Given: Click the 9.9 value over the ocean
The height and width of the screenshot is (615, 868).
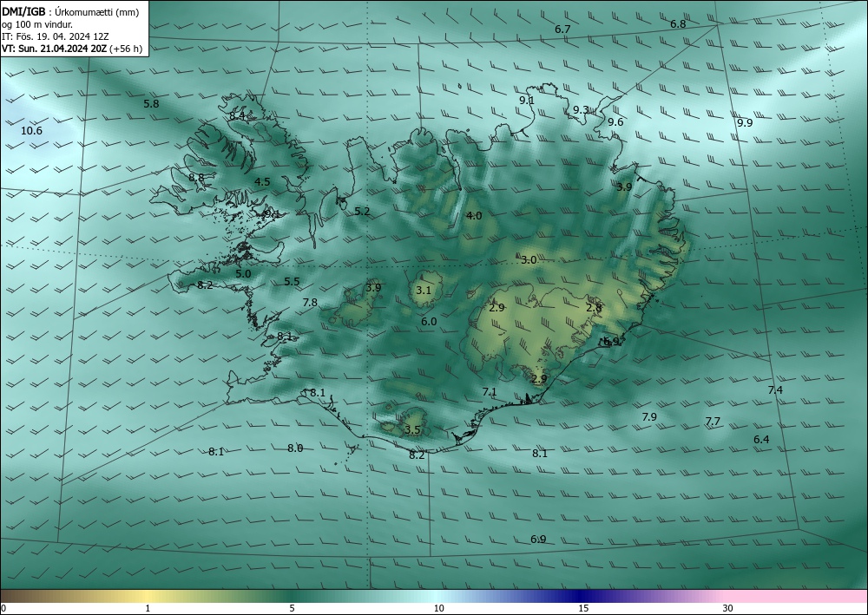Looking at the screenshot, I should click(x=745, y=123).
